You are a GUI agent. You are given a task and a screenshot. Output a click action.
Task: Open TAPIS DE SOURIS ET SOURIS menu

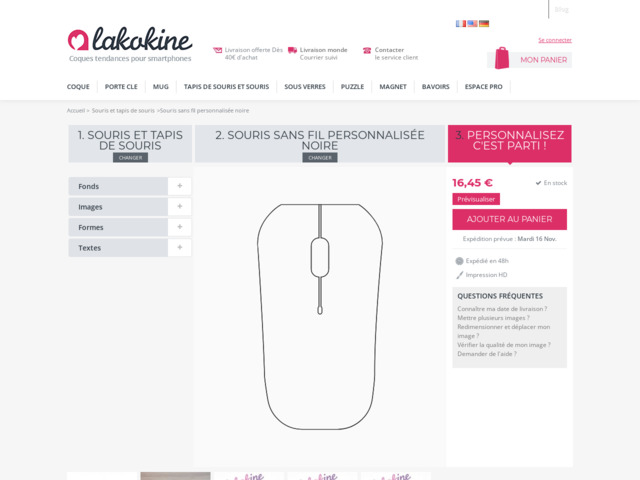(227, 87)
